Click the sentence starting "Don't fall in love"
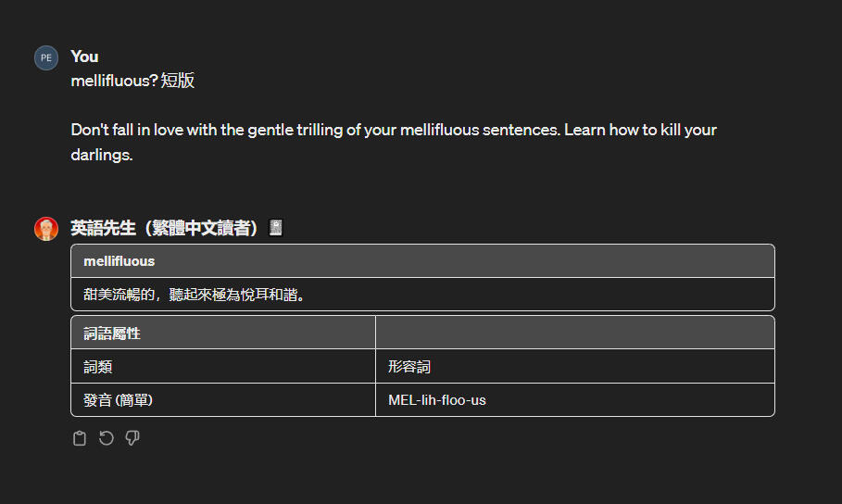 (315, 130)
